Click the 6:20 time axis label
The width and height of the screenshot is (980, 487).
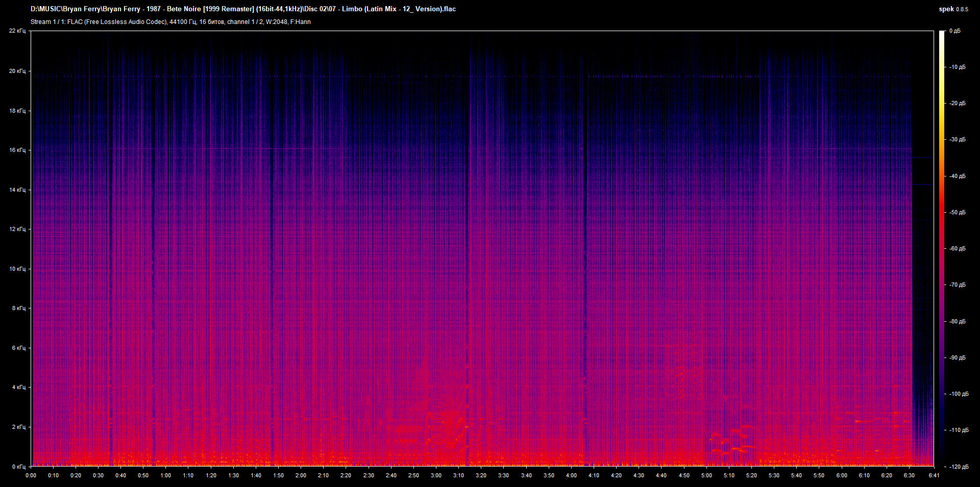[x=887, y=476]
